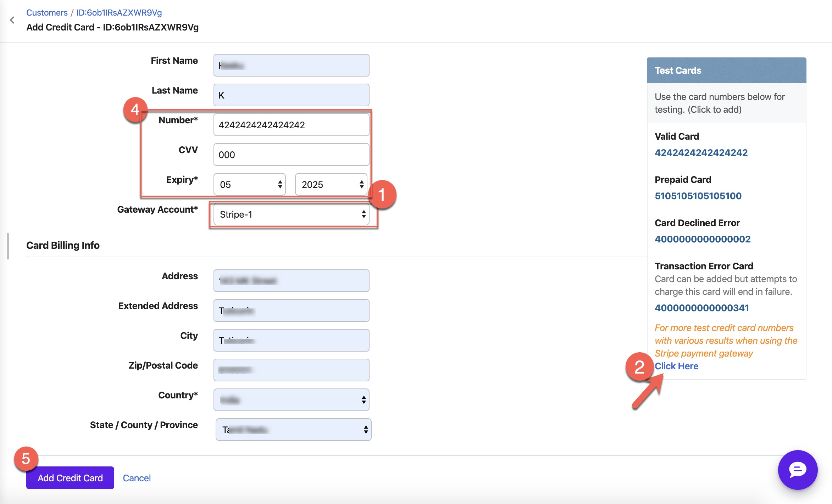The image size is (832, 504).
Task: Select prepaid test card 5105105105105100
Action: (x=698, y=196)
